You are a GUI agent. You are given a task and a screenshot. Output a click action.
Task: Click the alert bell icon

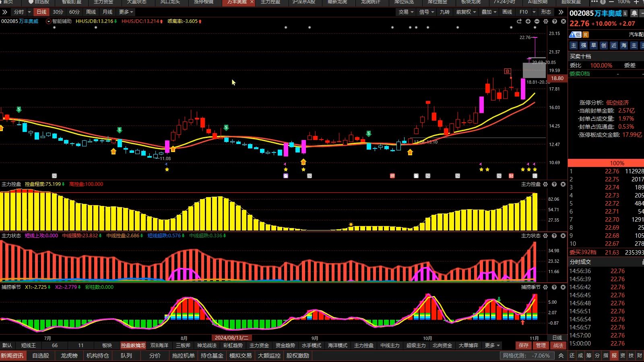coord(634,13)
